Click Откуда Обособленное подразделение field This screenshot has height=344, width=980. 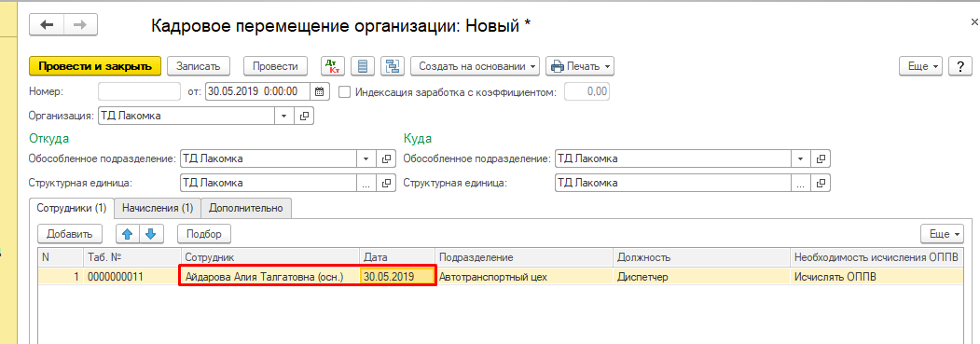269,158
